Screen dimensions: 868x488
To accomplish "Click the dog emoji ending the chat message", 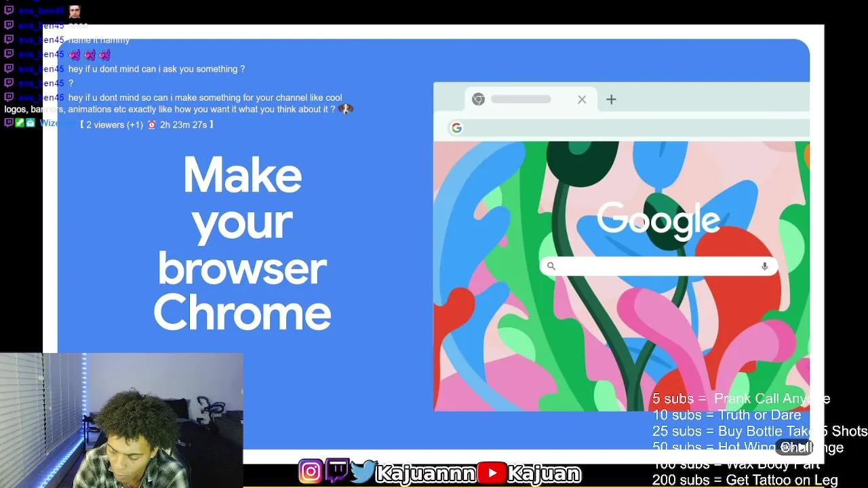I will [x=346, y=108].
